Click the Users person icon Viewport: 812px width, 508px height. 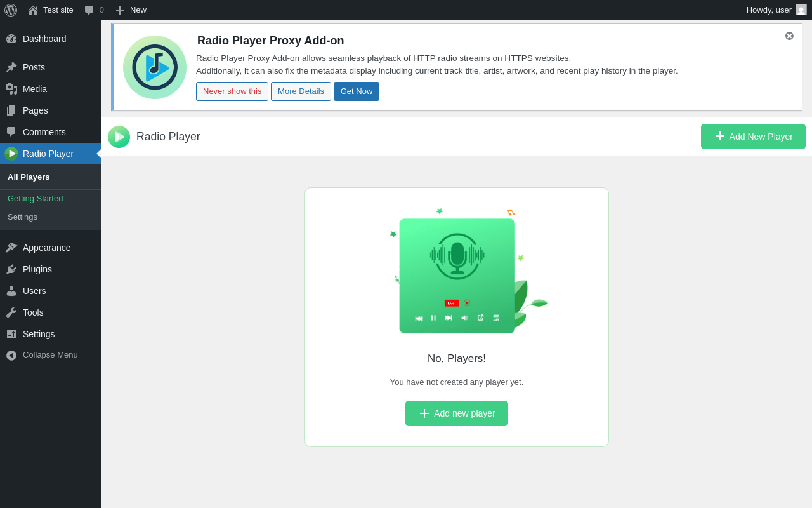pos(11,291)
